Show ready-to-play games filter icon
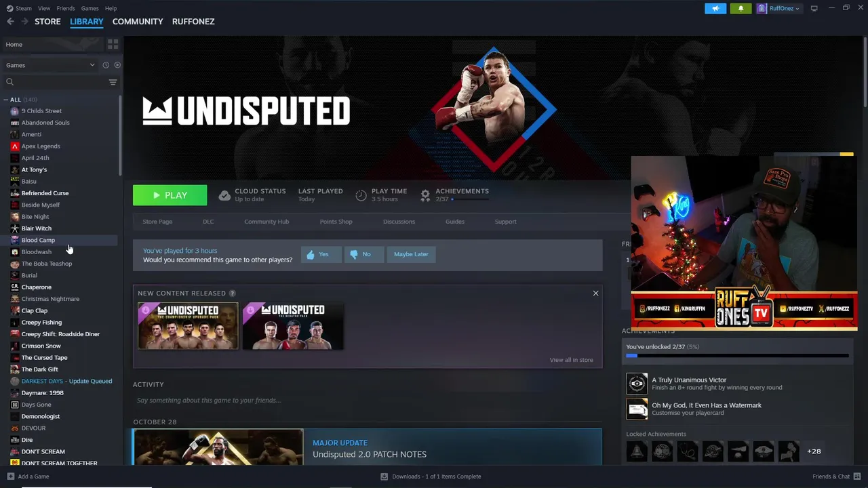 coord(117,65)
